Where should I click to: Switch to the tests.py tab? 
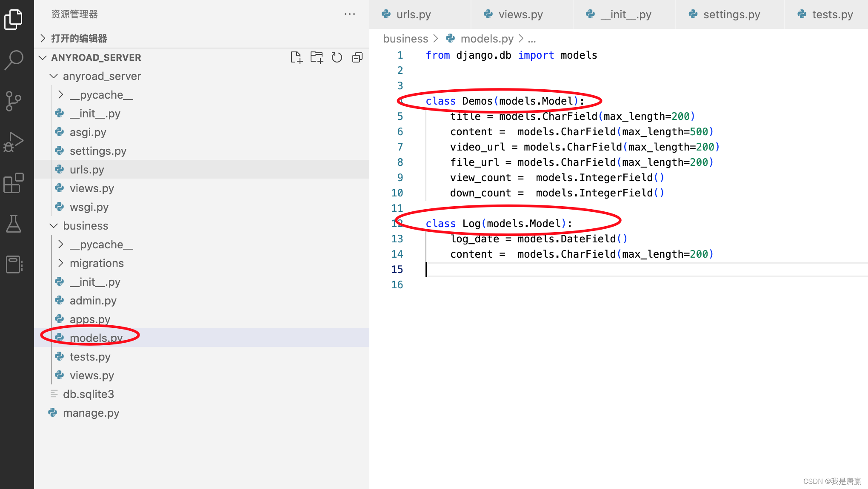tap(833, 14)
